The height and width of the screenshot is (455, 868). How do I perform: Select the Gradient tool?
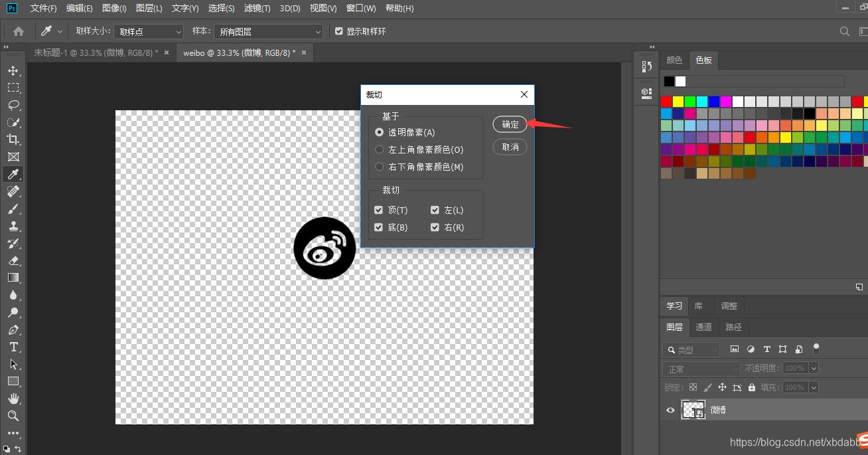(13, 278)
